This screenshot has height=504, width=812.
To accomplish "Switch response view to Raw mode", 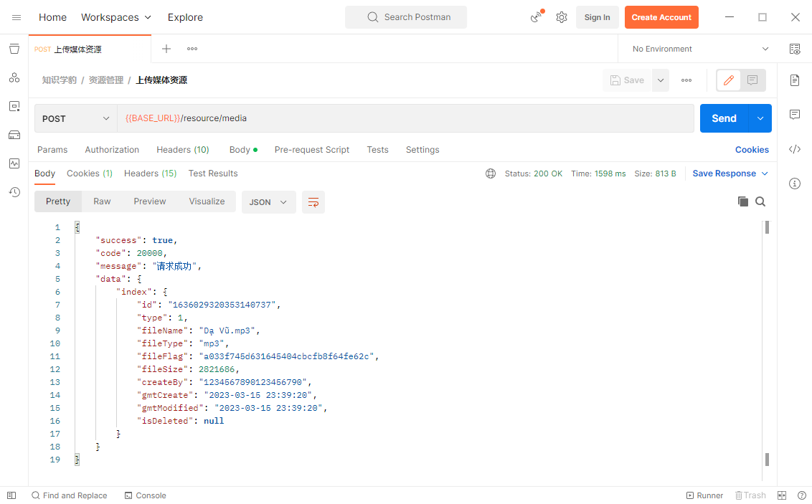I will pos(102,201).
